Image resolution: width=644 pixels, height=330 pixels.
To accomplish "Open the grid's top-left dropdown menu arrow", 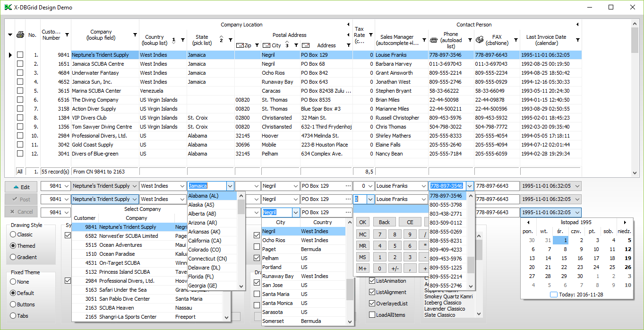I will click(x=10, y=35).
